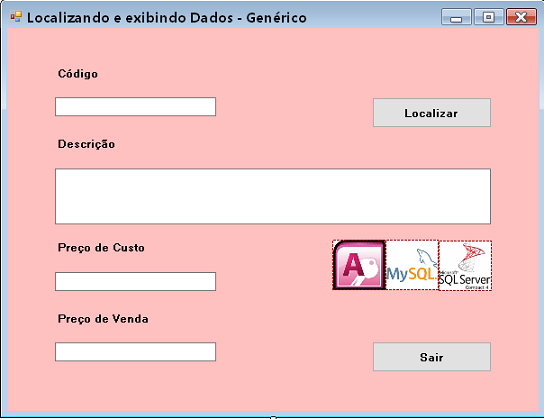Exit using the Sair button
The image size is (544, 419).
[432, 357]
